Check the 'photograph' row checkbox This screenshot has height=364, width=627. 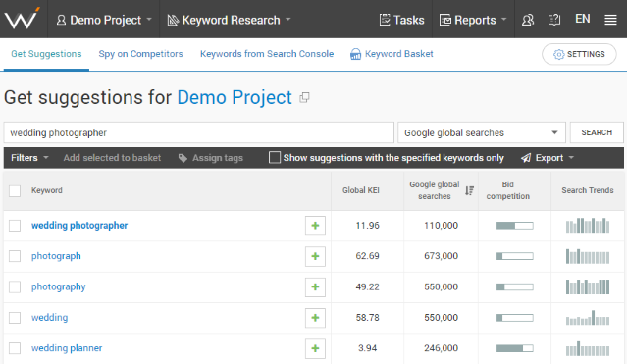15,256
